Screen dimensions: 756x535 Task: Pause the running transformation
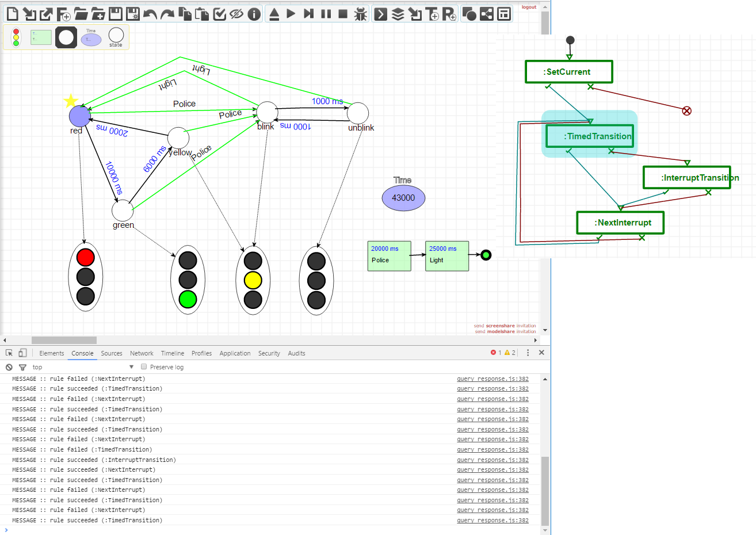point(326,14)
